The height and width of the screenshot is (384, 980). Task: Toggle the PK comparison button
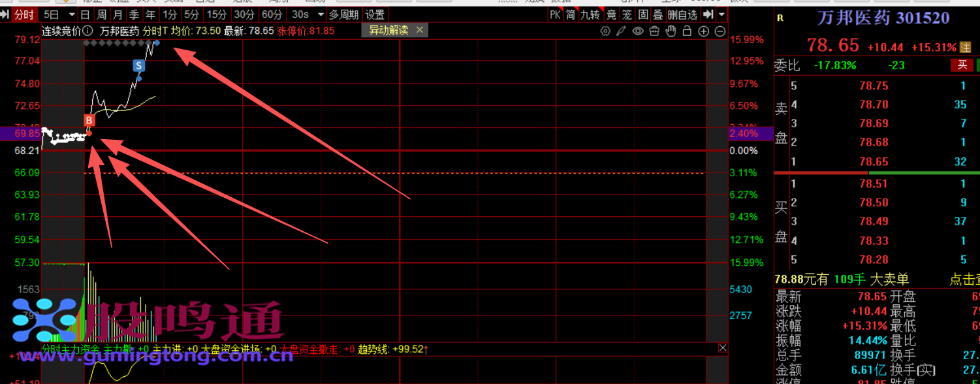click(555, 14)
